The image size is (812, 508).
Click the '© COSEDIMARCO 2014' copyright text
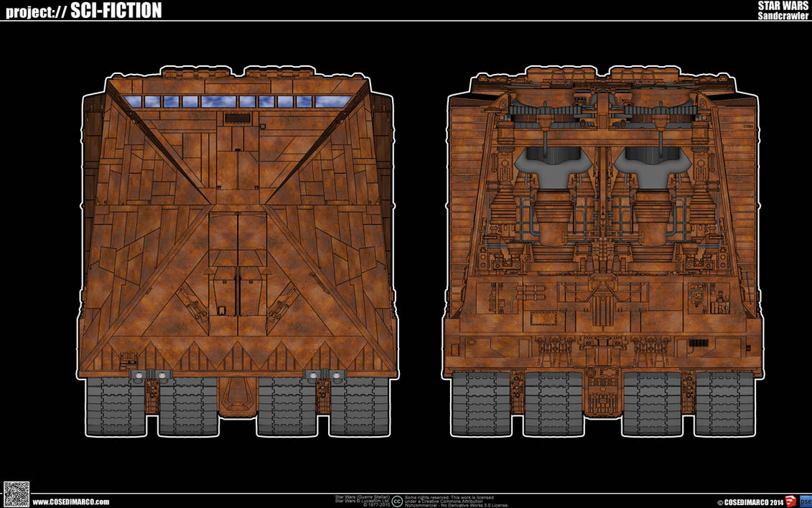point(750,502)
